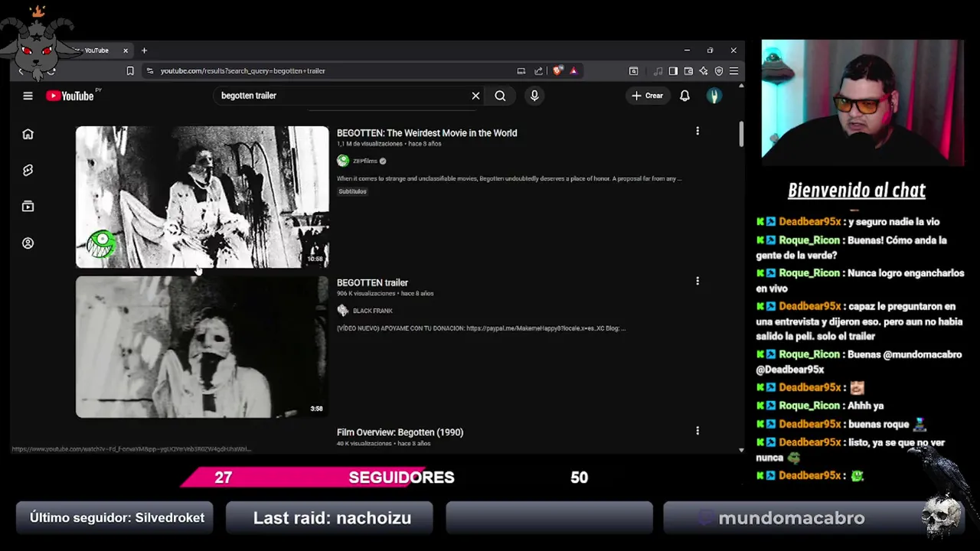Image resolution: width=980 pixels, height=551 pixels.
Task: Open the You profile icon in sidebar
Action: pos(28,243)
